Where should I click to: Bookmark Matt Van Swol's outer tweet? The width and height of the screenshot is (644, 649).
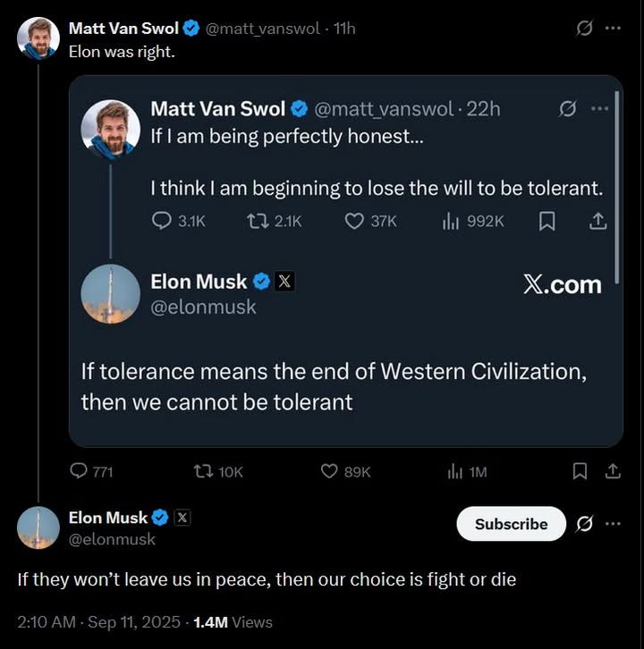pyautogui.click(x=580, y=471)
